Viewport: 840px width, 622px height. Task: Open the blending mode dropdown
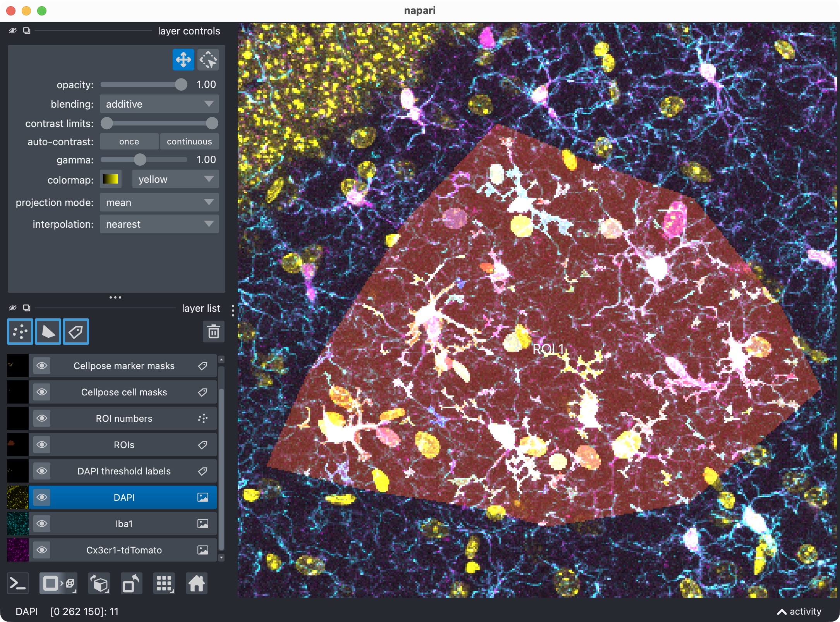point(159,104)
